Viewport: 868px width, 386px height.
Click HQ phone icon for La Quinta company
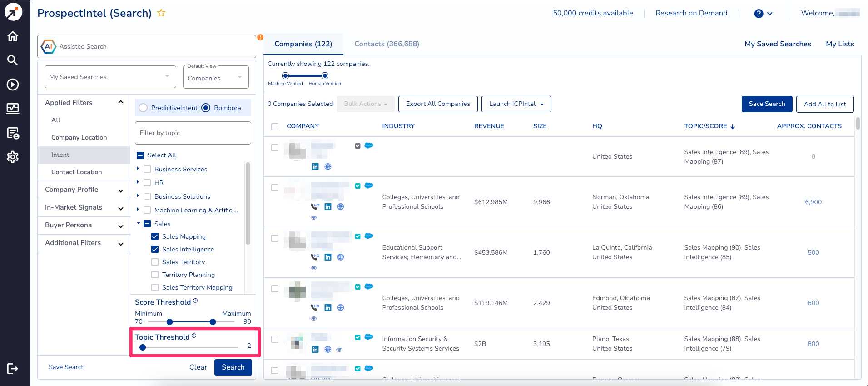click(x=315, y=257)
